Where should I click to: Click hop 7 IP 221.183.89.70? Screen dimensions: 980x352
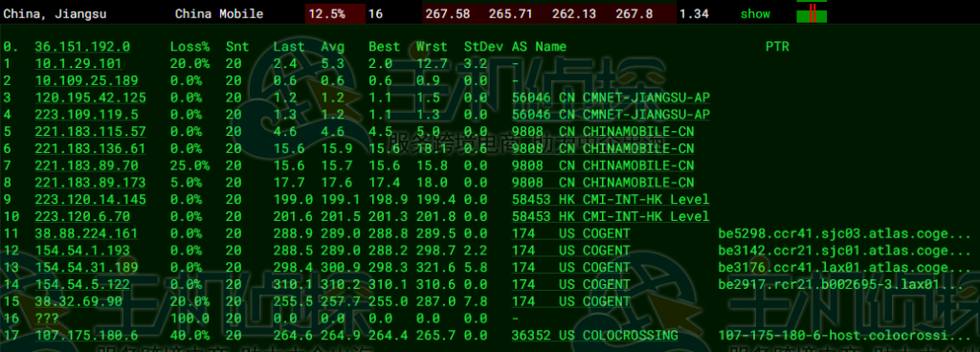[x=86, y=166]
